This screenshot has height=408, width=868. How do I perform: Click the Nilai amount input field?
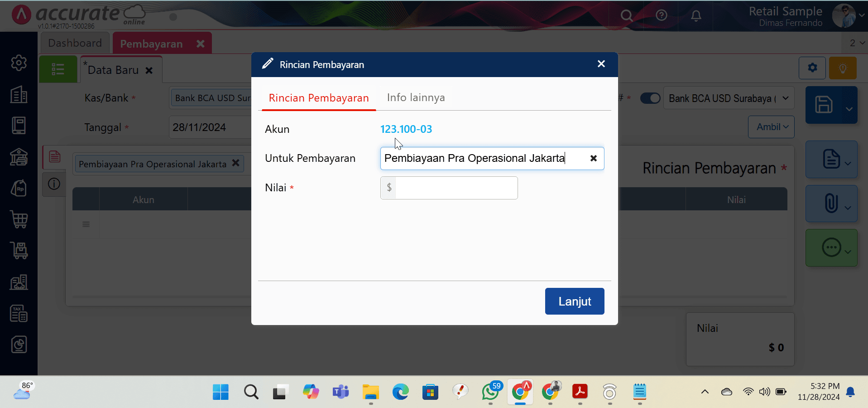point(456,188)
